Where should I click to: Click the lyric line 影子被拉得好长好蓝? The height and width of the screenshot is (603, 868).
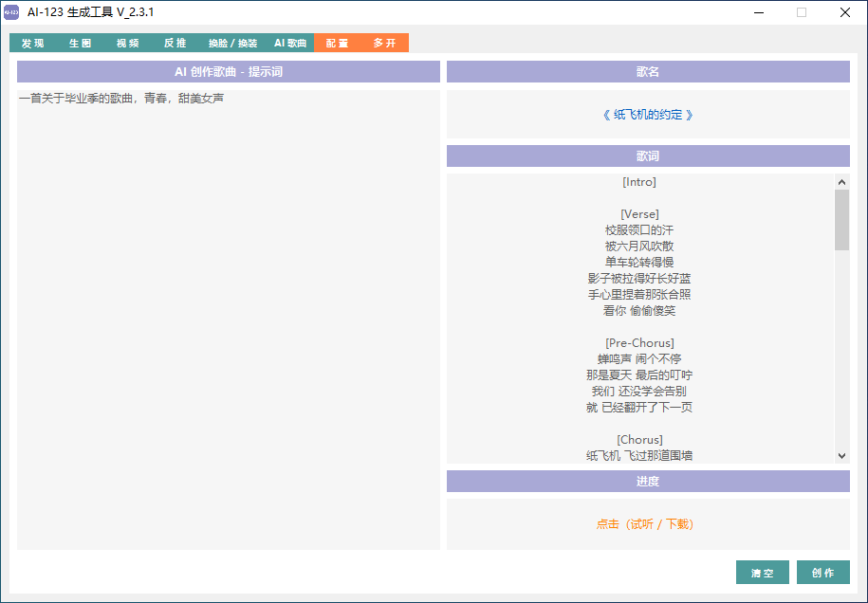point(639,278)
